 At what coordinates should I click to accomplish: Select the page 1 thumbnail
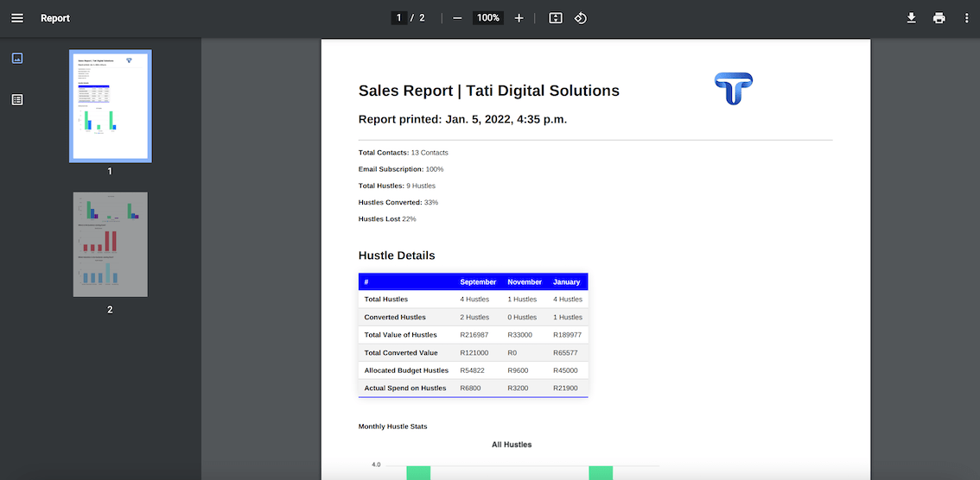coord(110,106)
